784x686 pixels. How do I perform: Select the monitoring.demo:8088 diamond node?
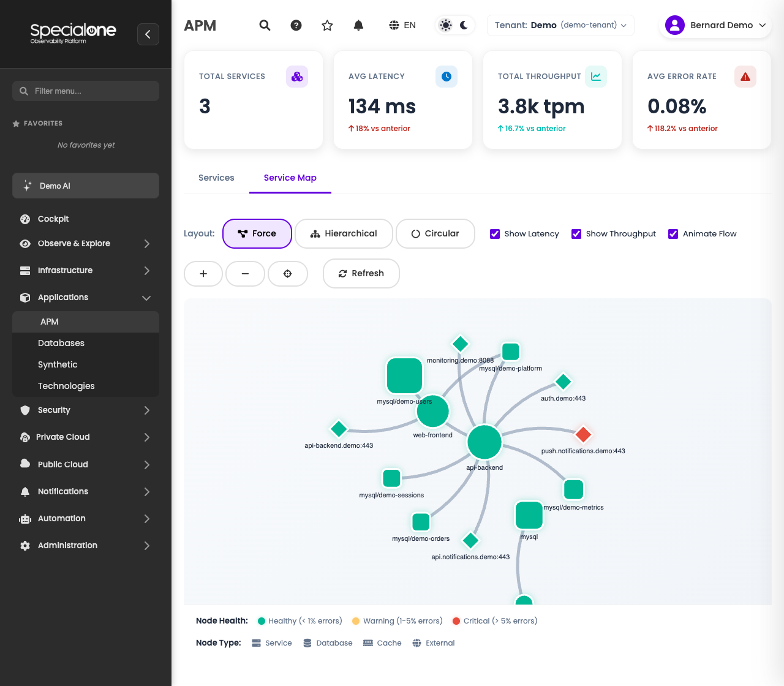(460, 344)
